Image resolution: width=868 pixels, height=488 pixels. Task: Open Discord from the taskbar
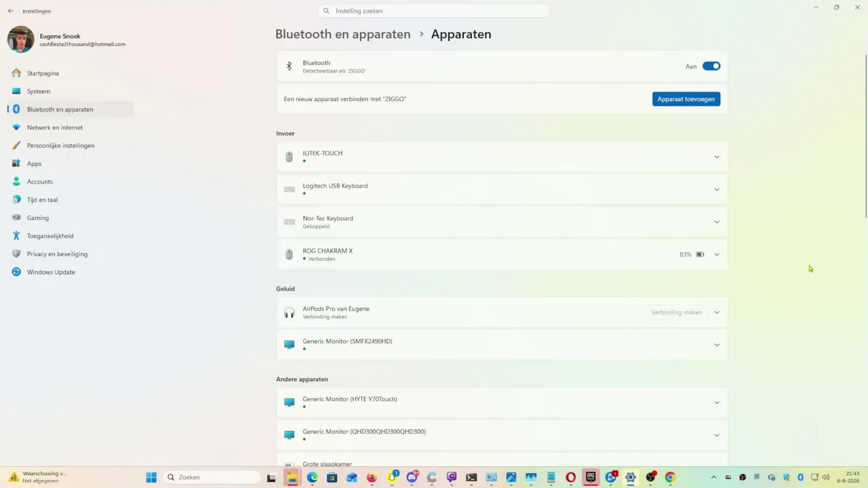coord(412,477)
